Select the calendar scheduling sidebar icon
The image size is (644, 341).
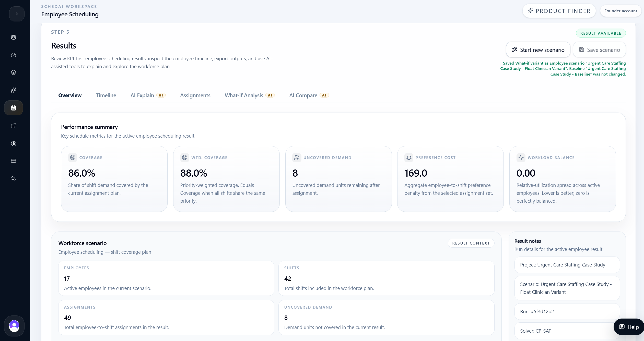pos(14,108)
